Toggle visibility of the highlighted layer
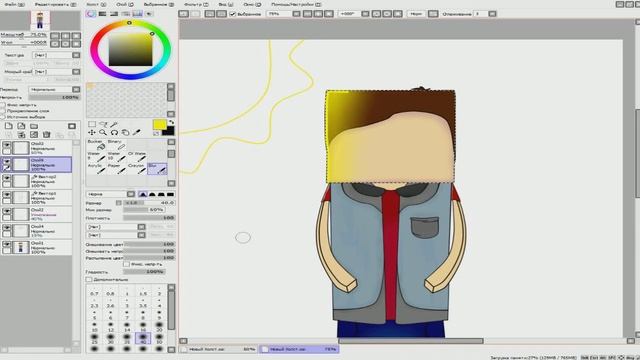 (x=7, y=162)
